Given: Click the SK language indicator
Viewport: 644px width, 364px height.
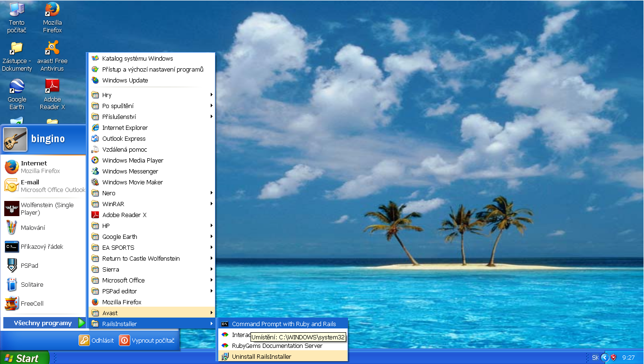Looking at the screenshot, I should 595,357.
